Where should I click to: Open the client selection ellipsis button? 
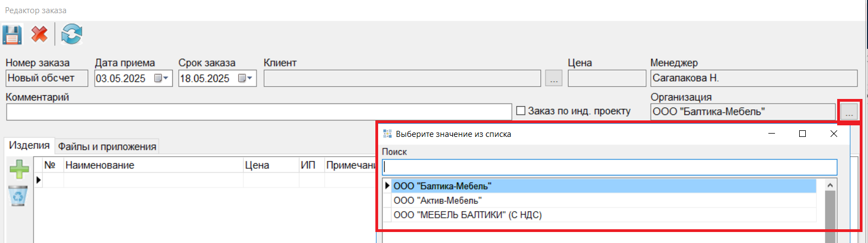click(554, 79)
